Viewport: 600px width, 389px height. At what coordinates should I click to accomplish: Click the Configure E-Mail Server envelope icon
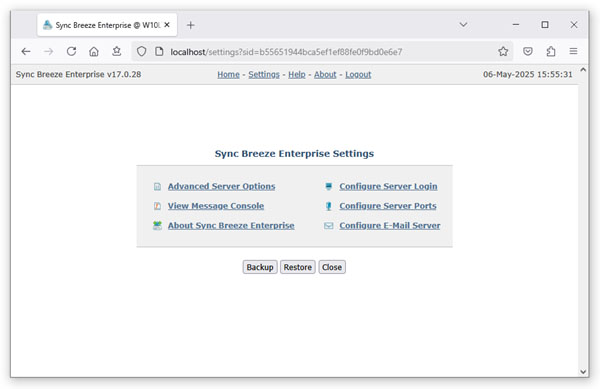click(x=329, y=226)
